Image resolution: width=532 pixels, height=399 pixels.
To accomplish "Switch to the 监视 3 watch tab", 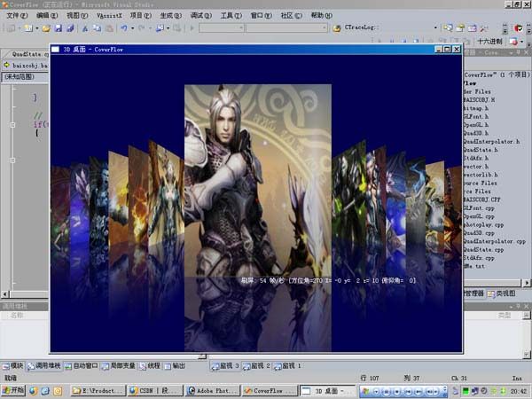I will coord(225,365).
